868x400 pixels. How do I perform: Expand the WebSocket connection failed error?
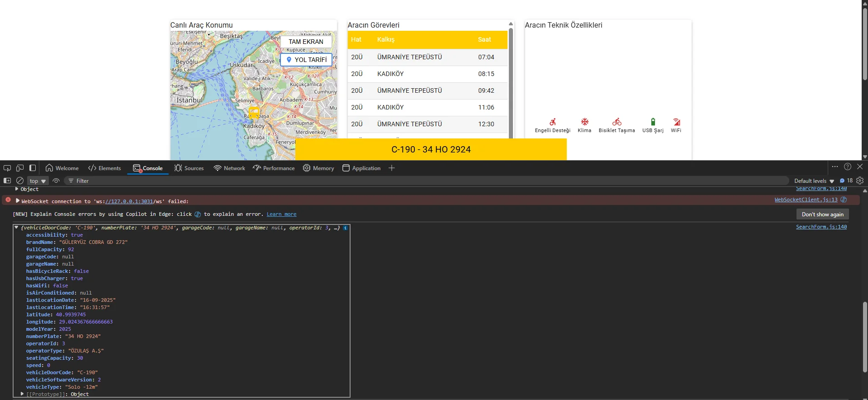(x=18, y=201)
